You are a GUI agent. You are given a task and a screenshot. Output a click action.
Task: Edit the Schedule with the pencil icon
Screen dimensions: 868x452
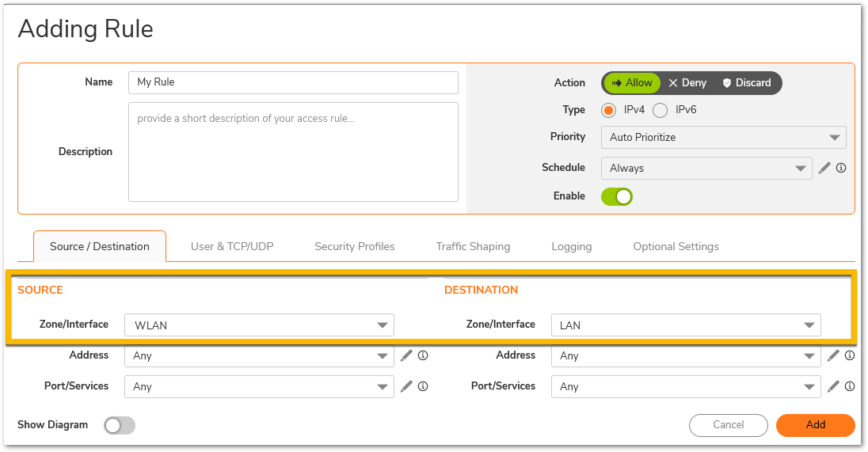(824, 168)
